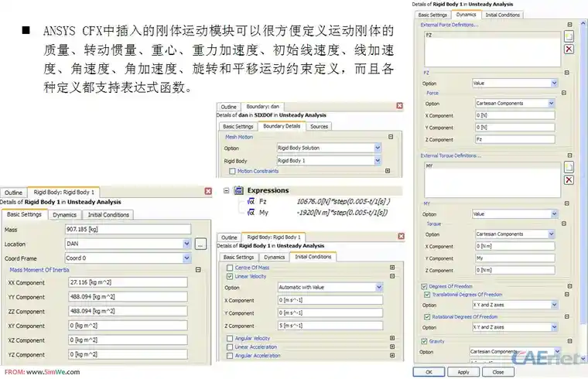The width and height of the screenshot is (588, 379).
Task: Open Linear Velocity Automatic with Value dropdown
Action: pos(379,288)
